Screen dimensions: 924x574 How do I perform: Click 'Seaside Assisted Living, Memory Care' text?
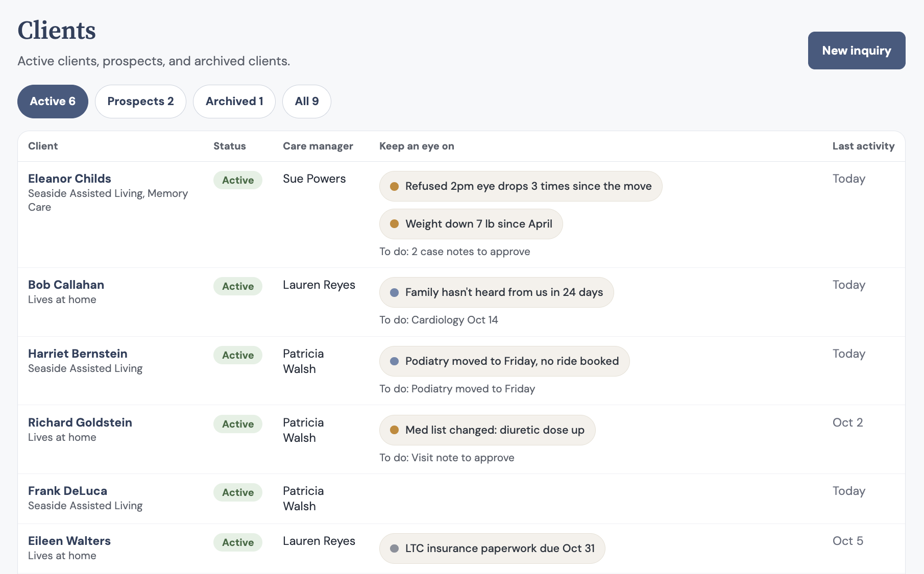[108, 201]
